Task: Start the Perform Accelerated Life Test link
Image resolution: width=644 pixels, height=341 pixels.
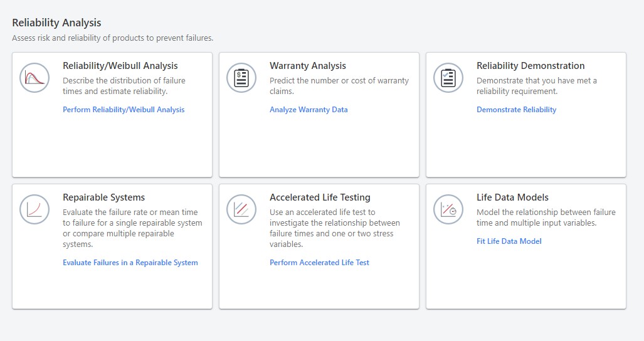Action: [x=319, y=263]
